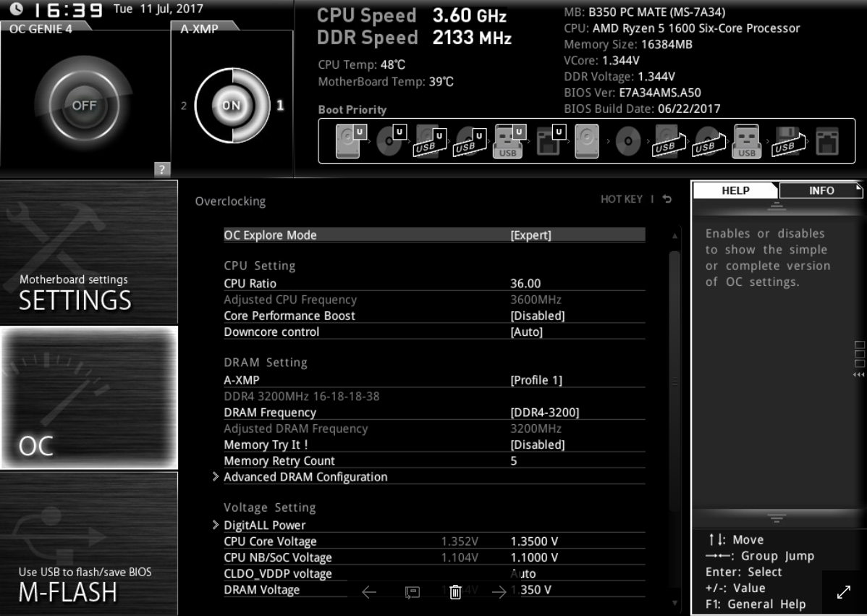The width and height of the screenshot is (867, 616).
Task: Select A-XMP profile 1 on the dial
Action: click(x=280, y=105)
